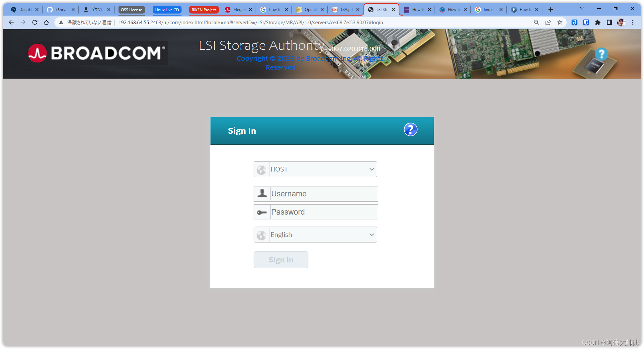Click the Sign In button

pos(281,259)
